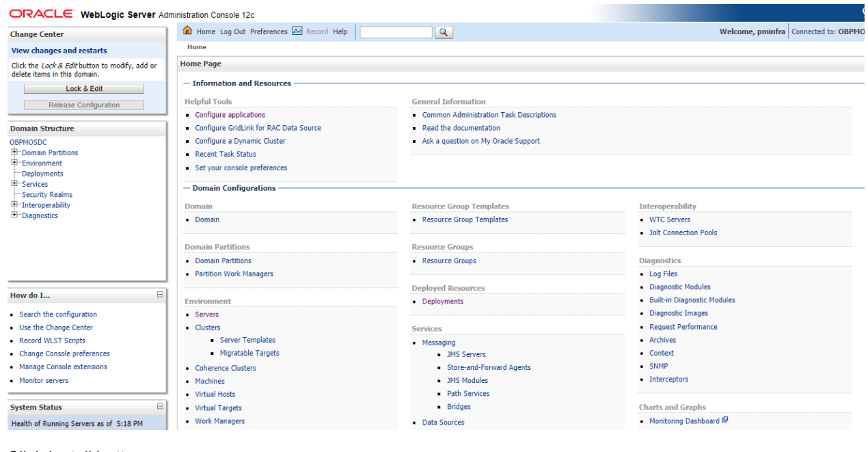Open Monitoring Dashboard link
Screen dimensions: 868x452
click(x=684, y=421)
